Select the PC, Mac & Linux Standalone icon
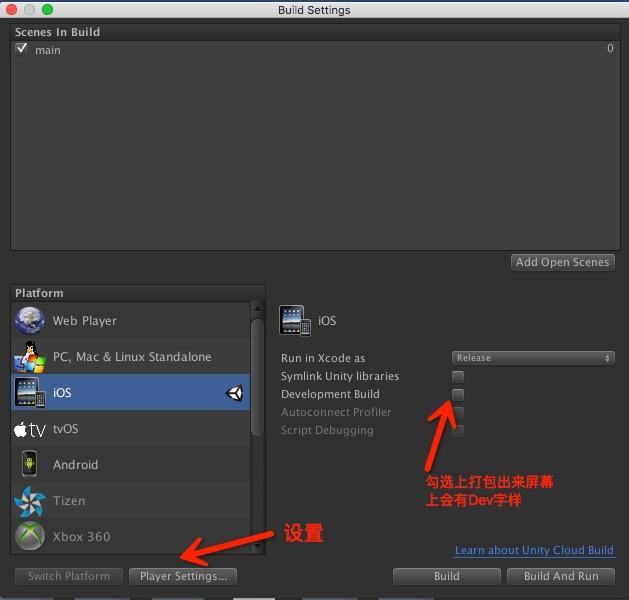The width and height of the screenshot is (629, 600). (x=29, y=357)
